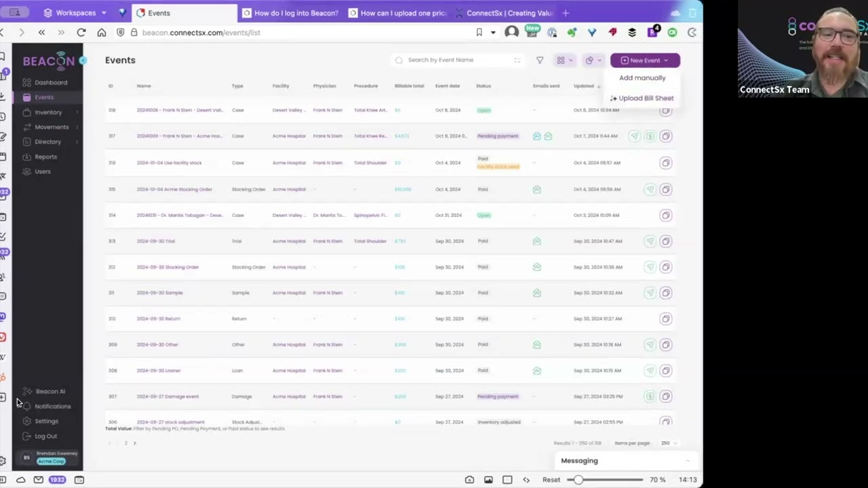
Task: Click email sent icon in row 311
Action: point(537,293)
